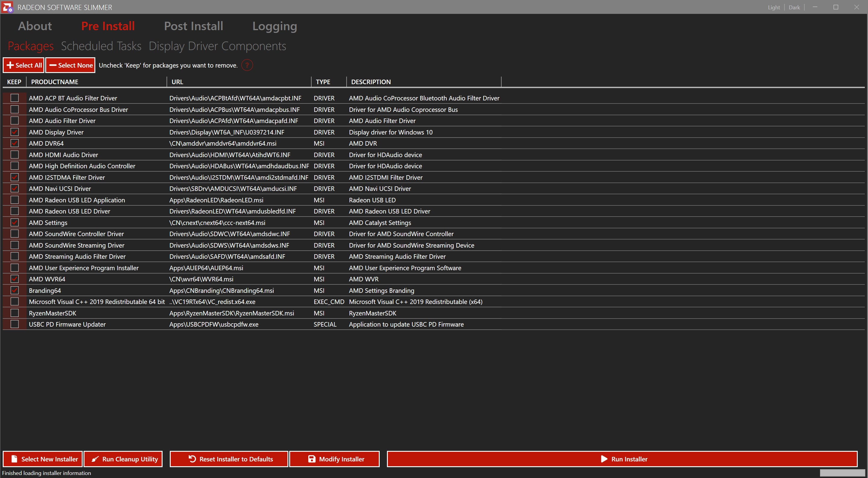
Task: Check Keep for AMD Radeon USB LED Application
Action: tap(14, 200)
